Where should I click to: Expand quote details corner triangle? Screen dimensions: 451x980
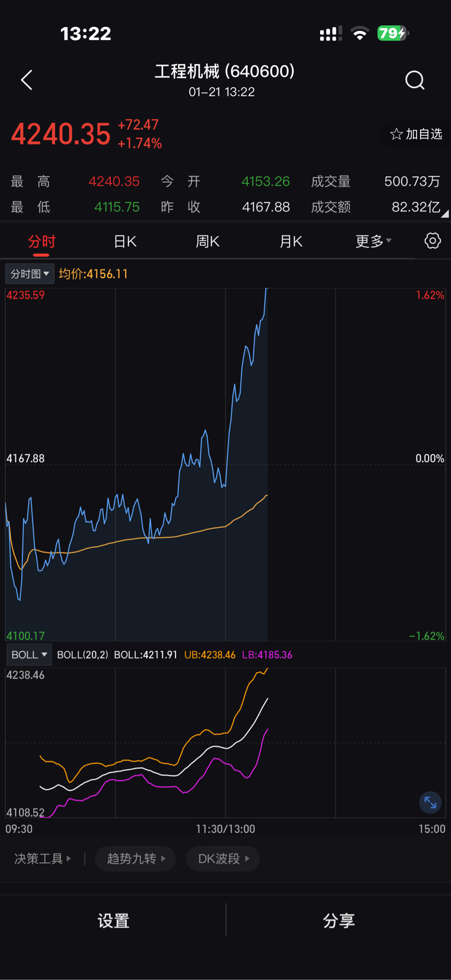(x=445, y=214)
